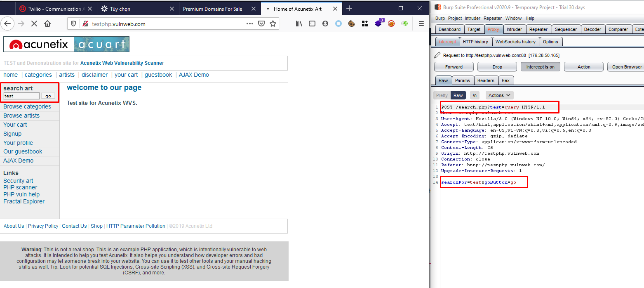644x288 pixels.
Task: Select the Pretty view toggle
Action: (x=442, y=95)
